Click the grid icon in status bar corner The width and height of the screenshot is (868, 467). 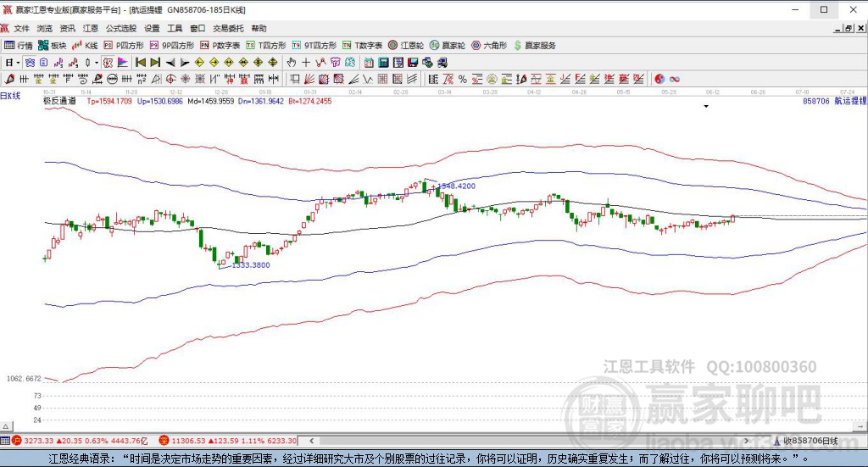[5, 441]
